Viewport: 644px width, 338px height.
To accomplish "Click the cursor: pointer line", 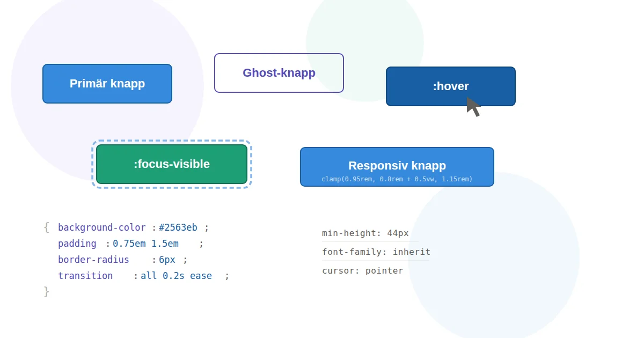I will click(x=363, y=271).
